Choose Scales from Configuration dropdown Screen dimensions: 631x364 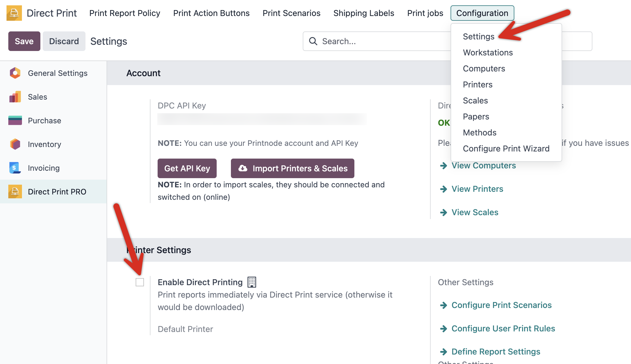click(475, 100)
